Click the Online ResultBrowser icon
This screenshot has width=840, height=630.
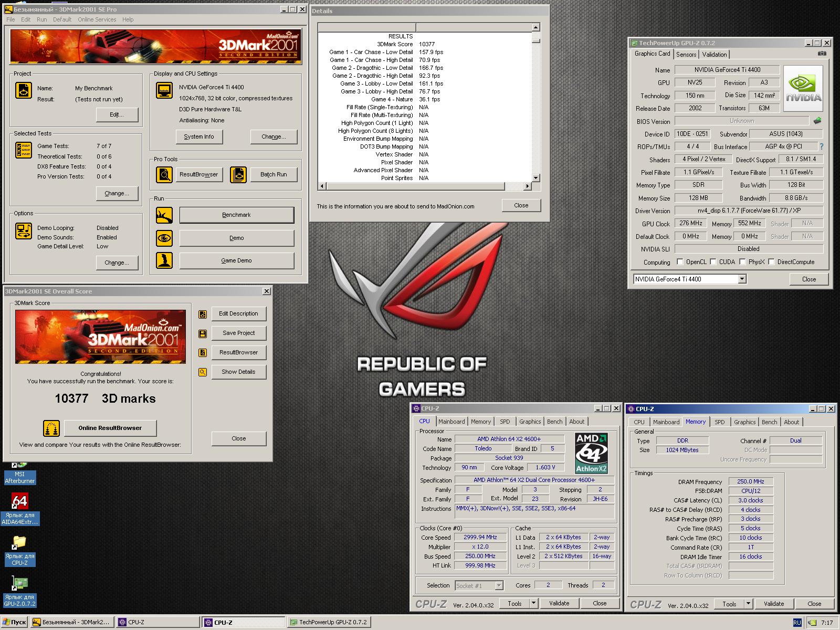(x=51, y=428)
